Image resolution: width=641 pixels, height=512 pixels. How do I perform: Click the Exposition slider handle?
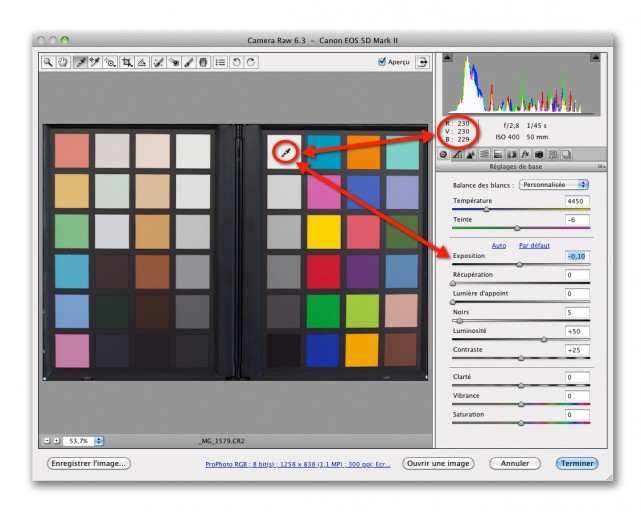click(x=520, y=265)
